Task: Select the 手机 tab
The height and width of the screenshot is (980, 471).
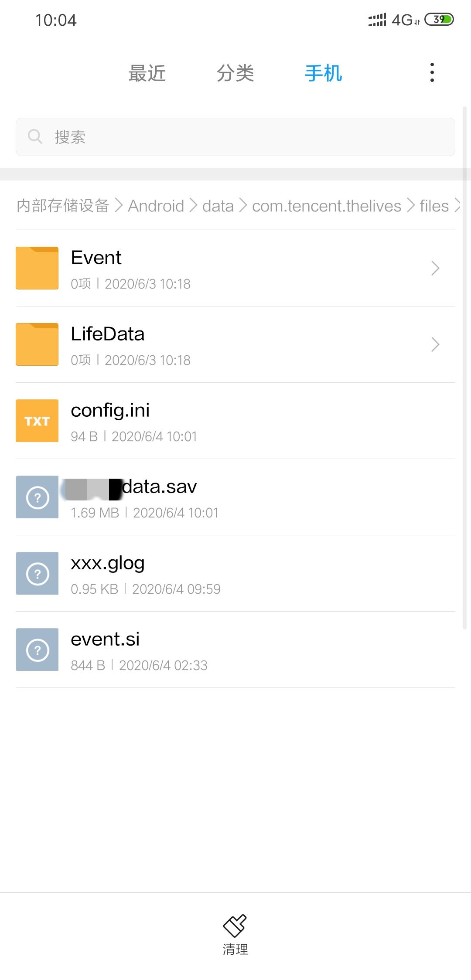Action: (323, 73)
